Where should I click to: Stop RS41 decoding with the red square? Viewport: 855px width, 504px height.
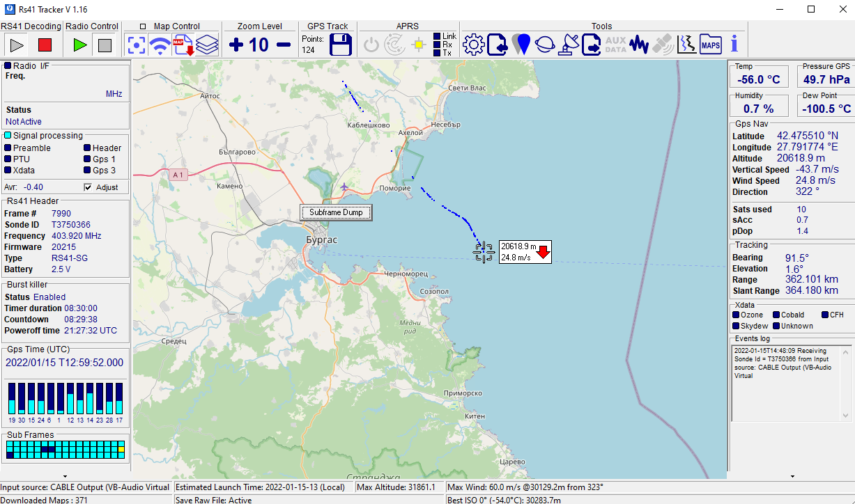click(x=45, y=45)
